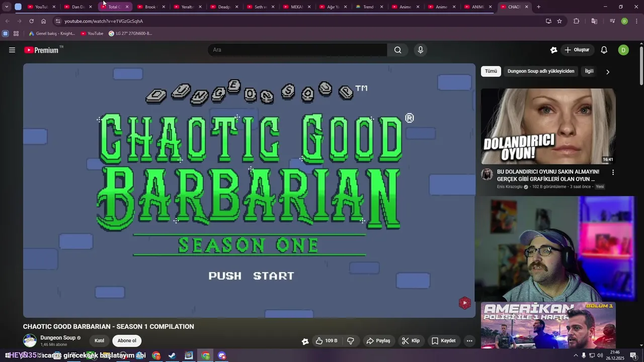
Task: Select the İlgili filter chip
Action: coord(589,71)
